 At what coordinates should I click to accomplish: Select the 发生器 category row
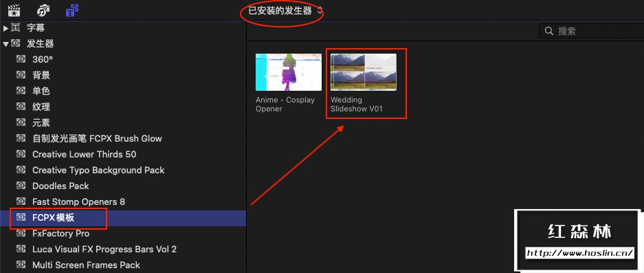coord(123,43)
